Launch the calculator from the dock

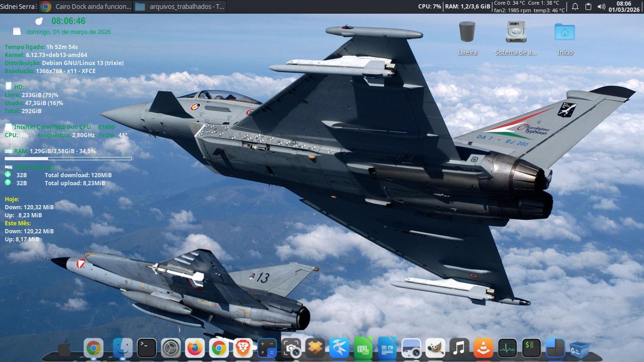(x=267, y=348)
